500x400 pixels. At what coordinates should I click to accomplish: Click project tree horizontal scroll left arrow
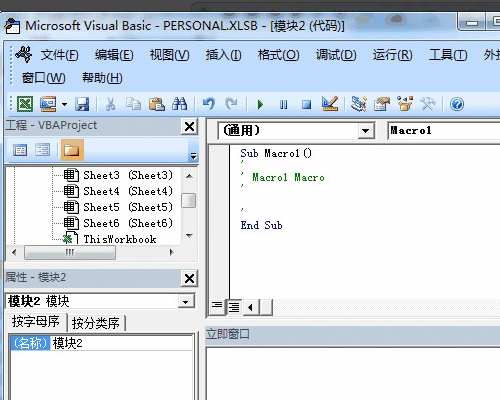click(x=14, y=252)
